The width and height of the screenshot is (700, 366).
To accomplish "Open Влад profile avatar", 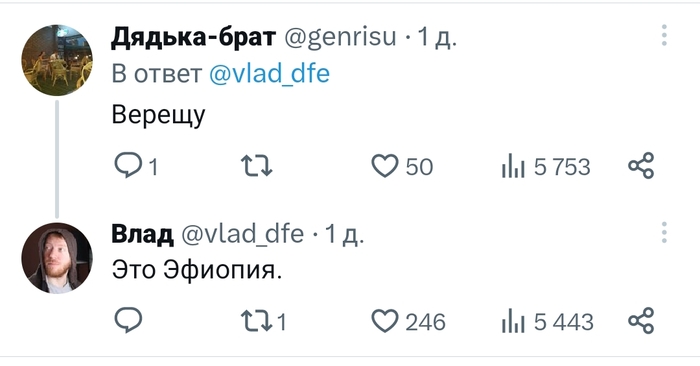I will [x=57, y=258].
